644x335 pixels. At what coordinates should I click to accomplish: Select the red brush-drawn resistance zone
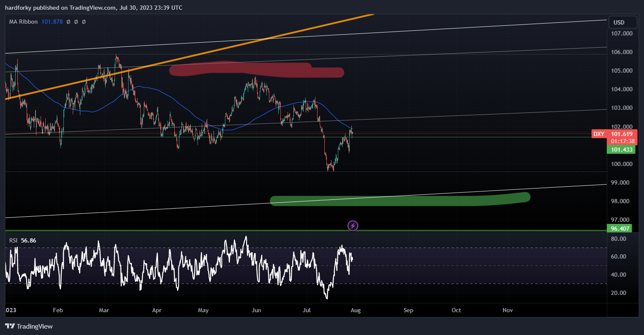point(257,70)
